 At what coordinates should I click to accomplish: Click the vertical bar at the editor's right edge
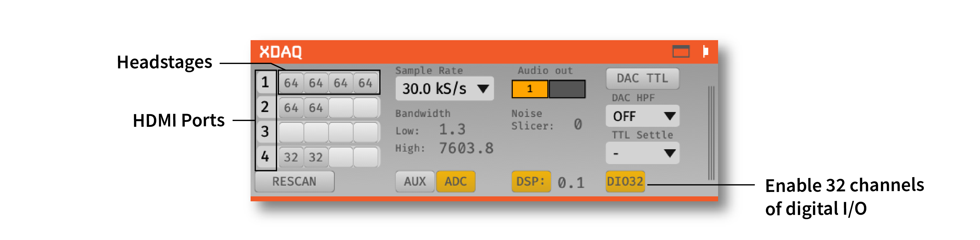click(711, 133)
